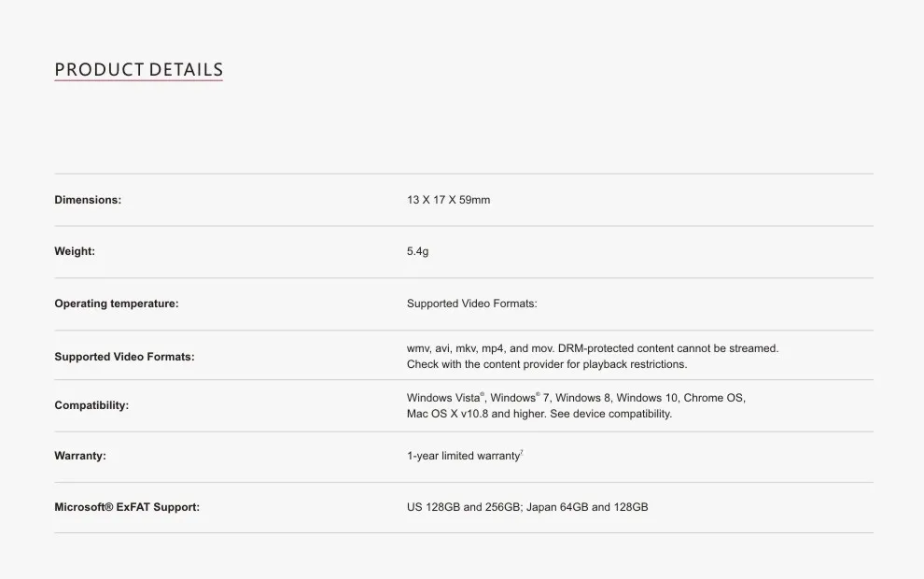Select the Warranty label

80,456
